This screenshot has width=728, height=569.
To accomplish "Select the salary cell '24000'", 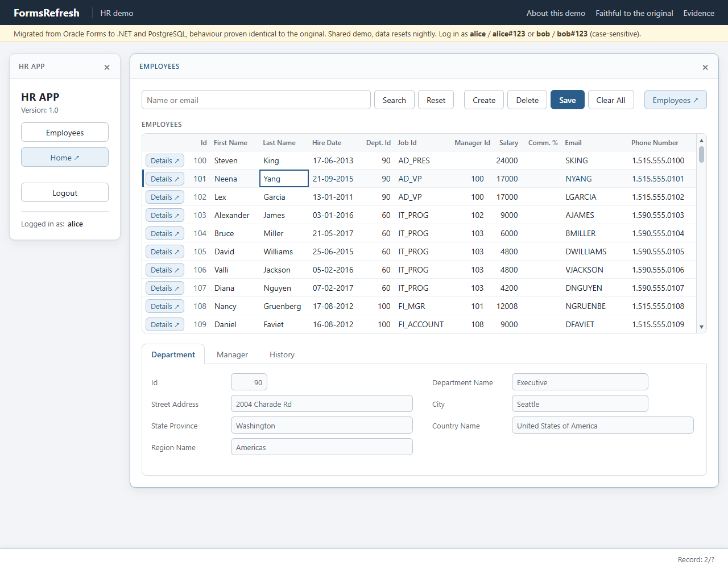I will point(507,161).
